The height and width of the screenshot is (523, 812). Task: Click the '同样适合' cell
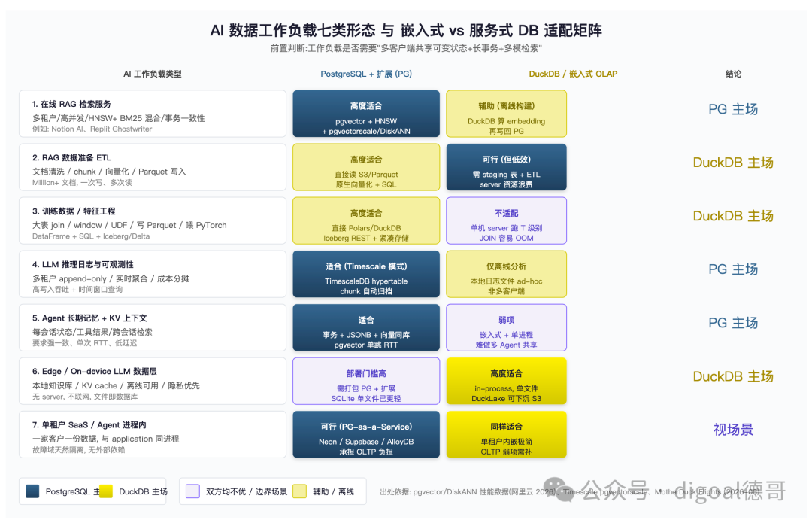tap(507, 434)
